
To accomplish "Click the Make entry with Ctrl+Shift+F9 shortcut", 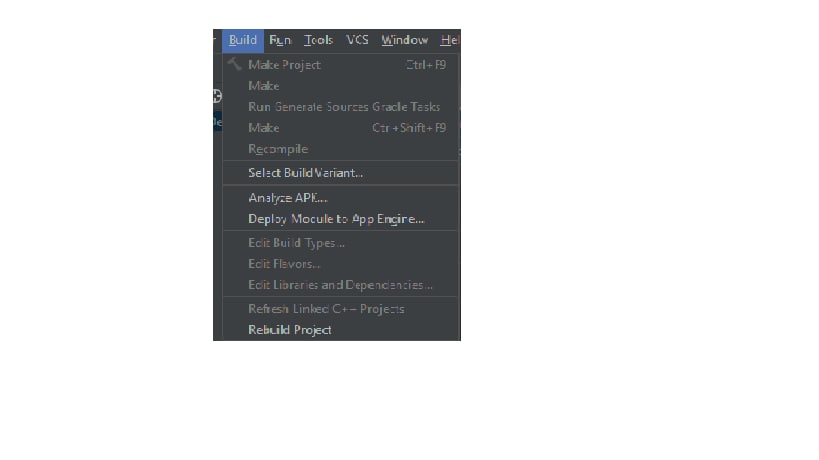I will 340,128.
